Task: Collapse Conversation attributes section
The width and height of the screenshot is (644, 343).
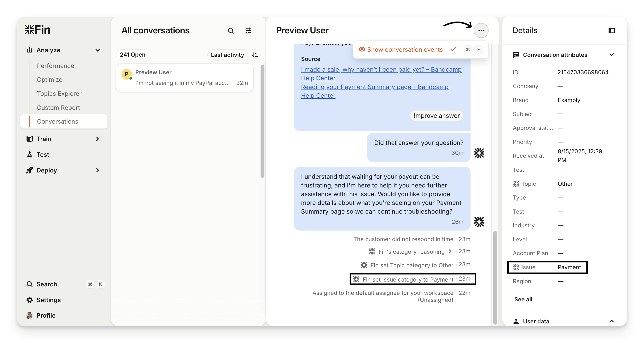Action: 612,55
